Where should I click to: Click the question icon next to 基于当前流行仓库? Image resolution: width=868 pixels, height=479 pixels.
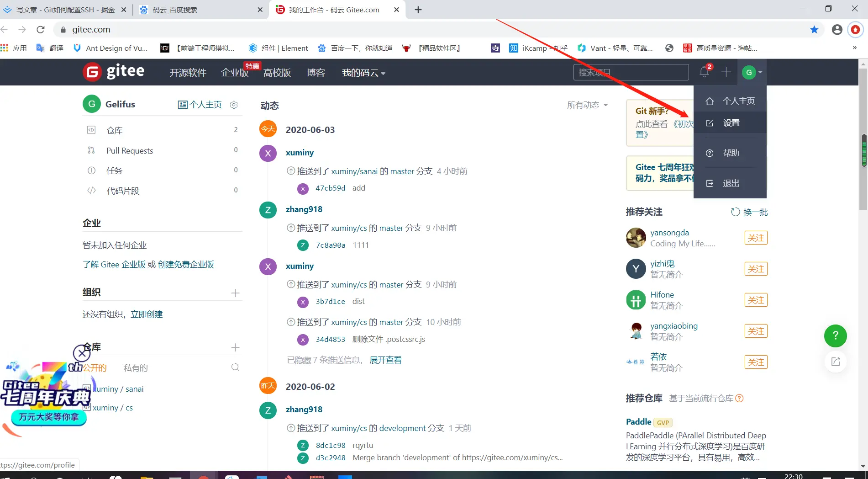pos(740,399)
